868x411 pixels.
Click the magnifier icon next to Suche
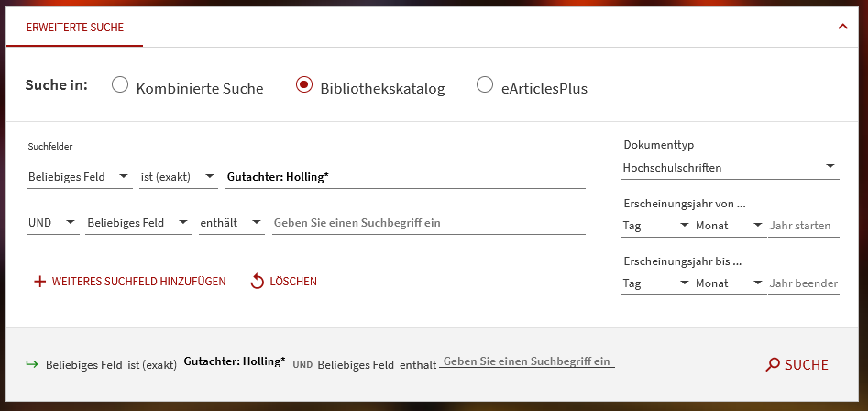coord(773,365)
